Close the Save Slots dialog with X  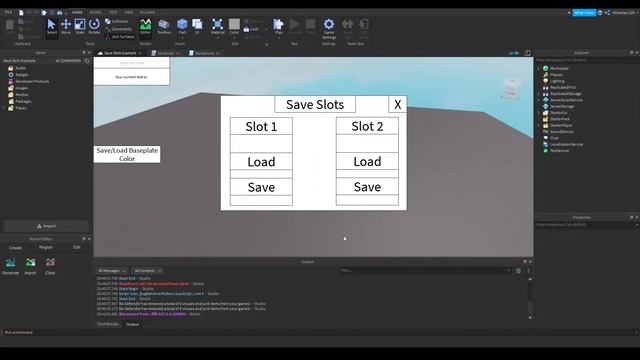click(398, 104)
